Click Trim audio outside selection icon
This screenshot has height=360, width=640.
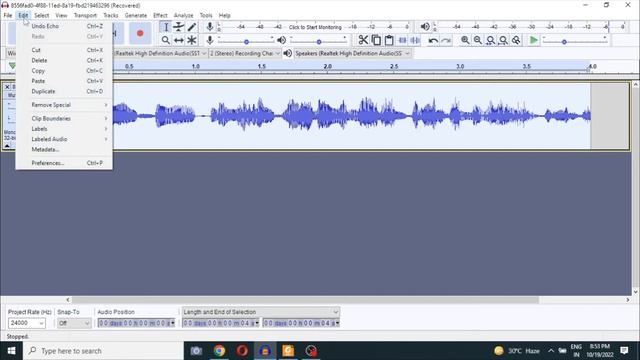(402, 40)
